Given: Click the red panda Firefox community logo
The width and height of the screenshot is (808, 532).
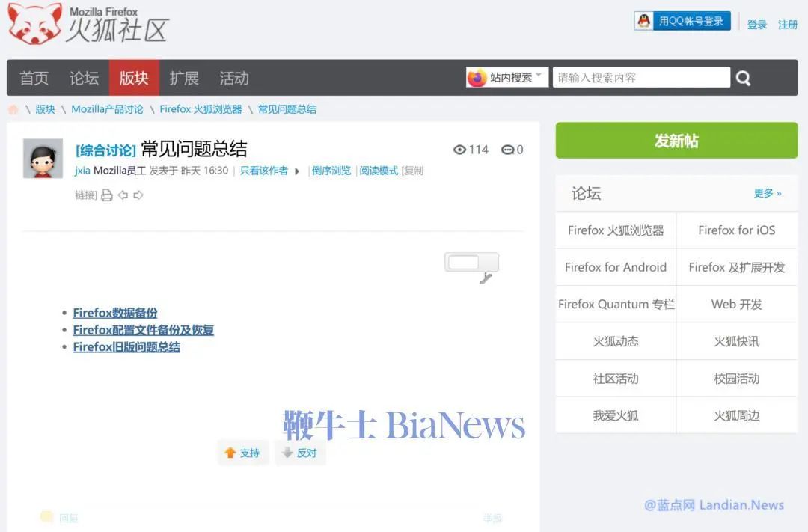Looking at the screenshot, I should (x=35, y=24).
